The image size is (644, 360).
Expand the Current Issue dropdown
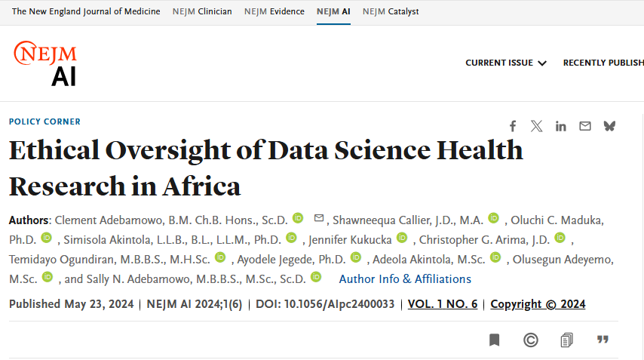coord(506,63)
